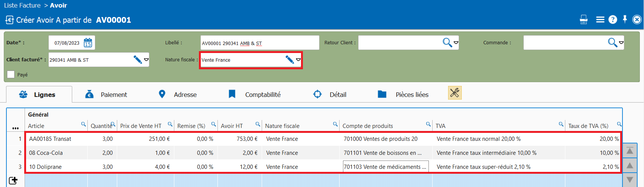This screenshot has width=644, height=187.
Task: Expand the Retour Client dropdown arrow
Action: [x=456, y=43]
